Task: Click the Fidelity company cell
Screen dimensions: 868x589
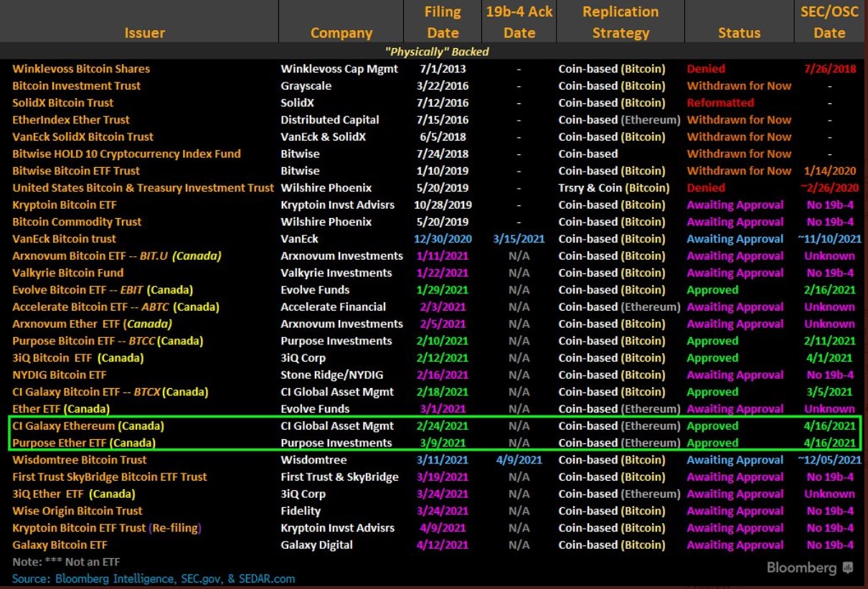Action: 301,511
